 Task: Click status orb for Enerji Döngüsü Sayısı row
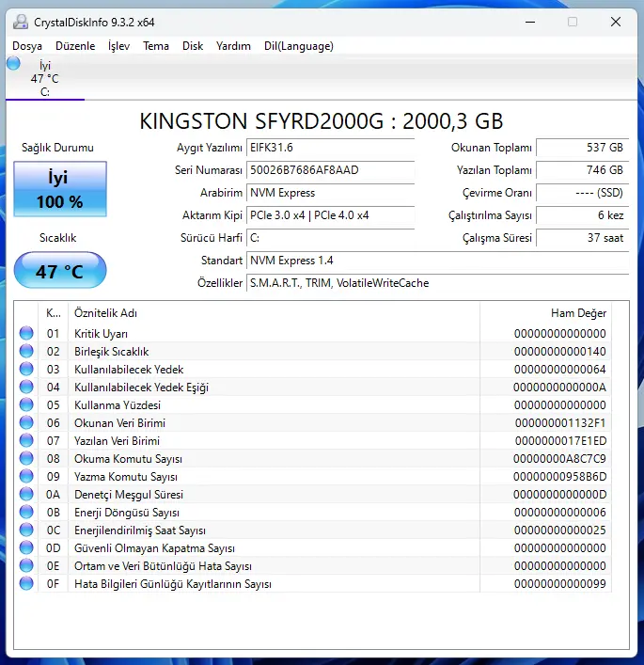pos(26,512)
